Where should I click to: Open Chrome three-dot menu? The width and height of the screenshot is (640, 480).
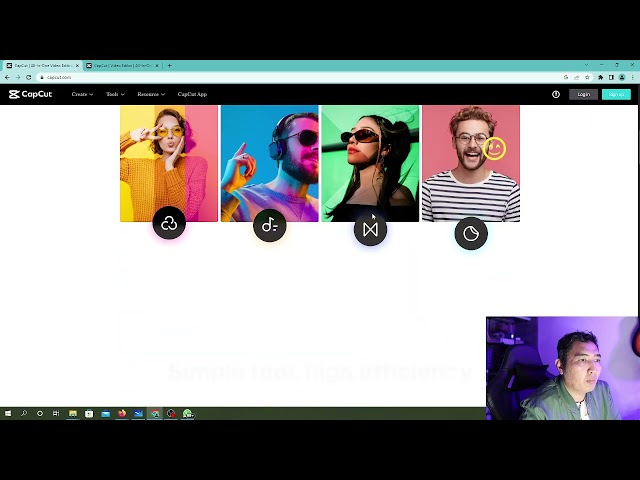(x=633, y=77)
